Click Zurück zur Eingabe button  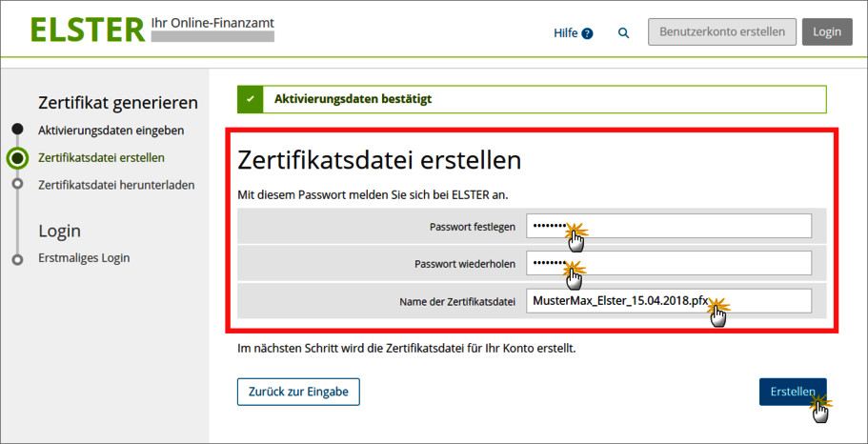coord(298,392)
